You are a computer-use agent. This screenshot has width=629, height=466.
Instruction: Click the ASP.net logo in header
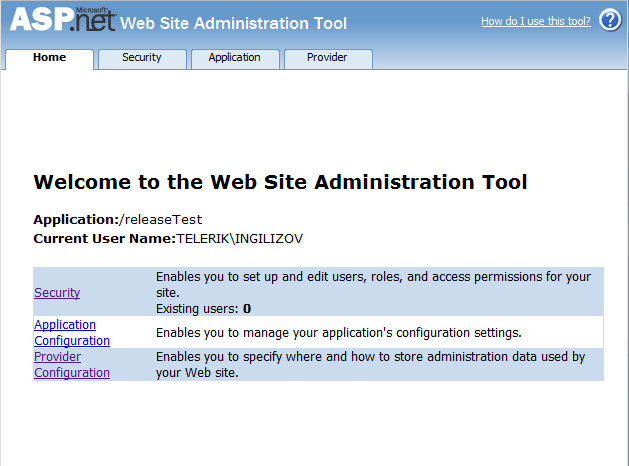pyautogui.click(x=62, y=20)
